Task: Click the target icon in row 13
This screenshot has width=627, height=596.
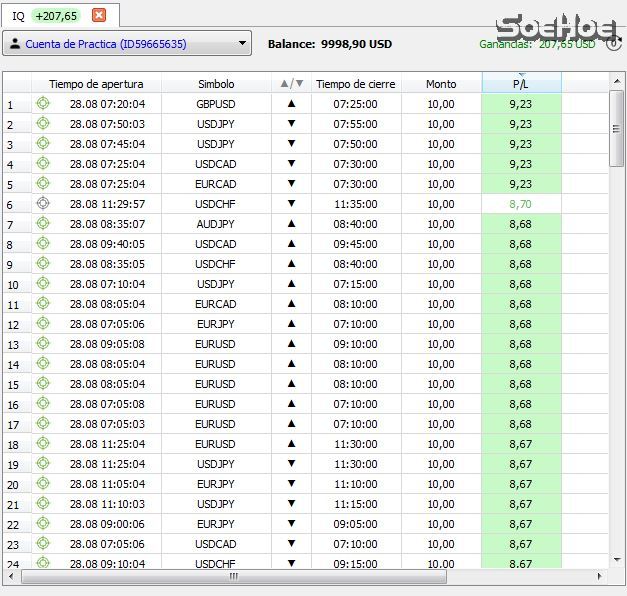Action: pyautogui.click(x=43, y=343)
